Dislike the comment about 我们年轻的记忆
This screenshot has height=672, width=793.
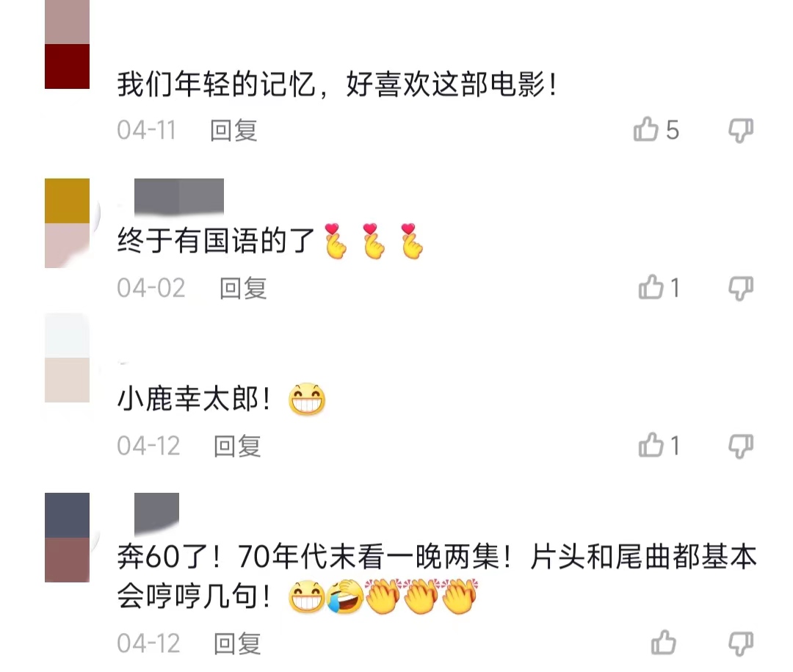coord(741,131)
